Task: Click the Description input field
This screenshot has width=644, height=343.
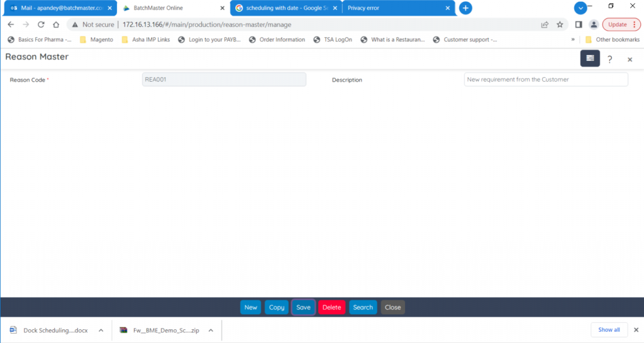Action: [x=545, y=80]
